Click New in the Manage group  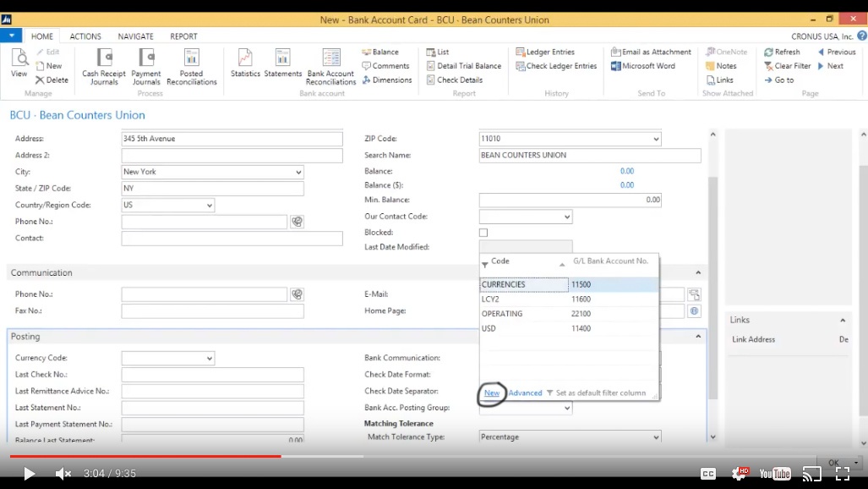49,65
